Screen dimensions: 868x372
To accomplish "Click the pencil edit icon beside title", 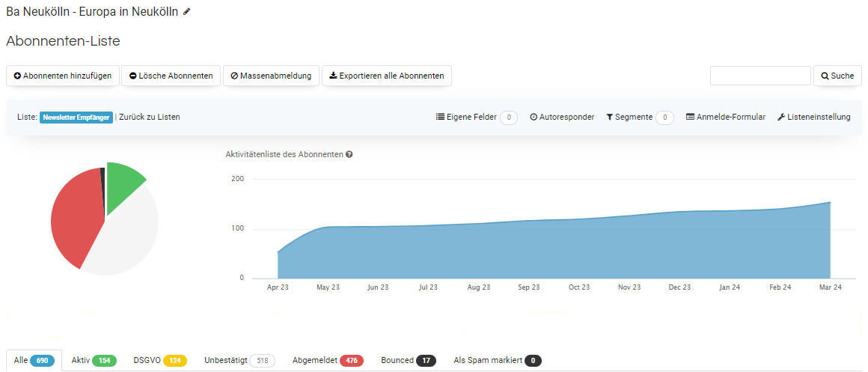I will [187, 12].
